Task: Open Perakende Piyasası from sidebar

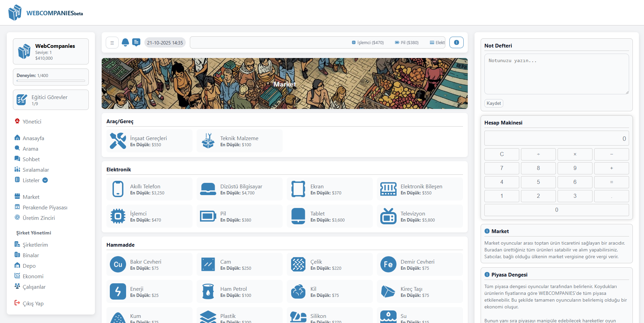Action: (x=45, y=207)
